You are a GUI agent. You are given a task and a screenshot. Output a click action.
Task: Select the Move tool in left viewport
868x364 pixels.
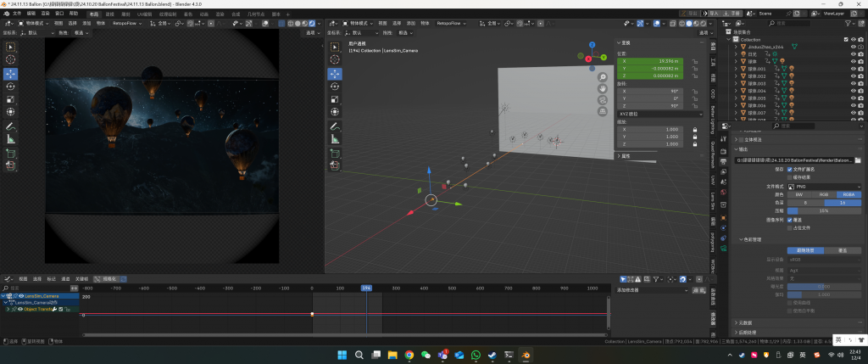(x=11, y=74)
